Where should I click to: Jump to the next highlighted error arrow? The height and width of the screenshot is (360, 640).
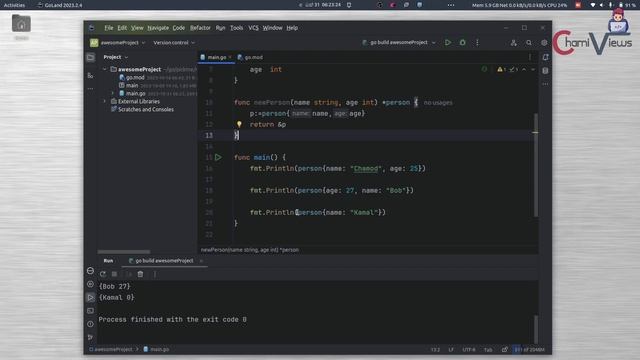click(533, 70)
